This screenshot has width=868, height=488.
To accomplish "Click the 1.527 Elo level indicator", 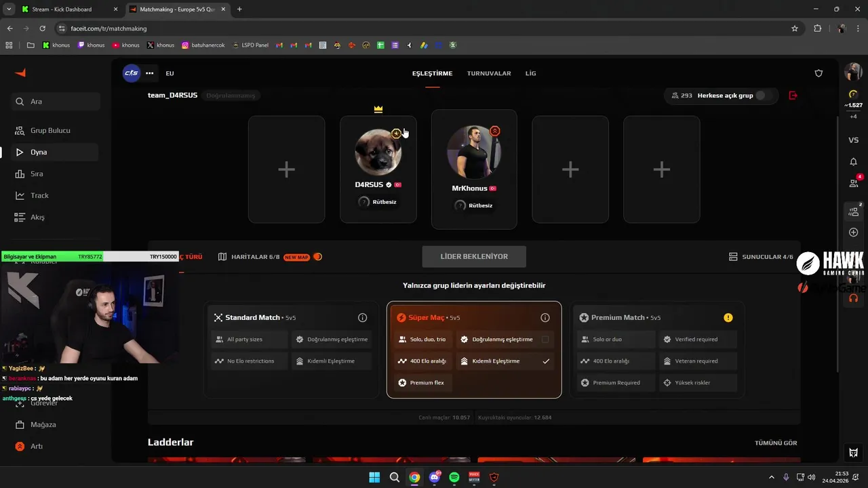I will 853,100.
